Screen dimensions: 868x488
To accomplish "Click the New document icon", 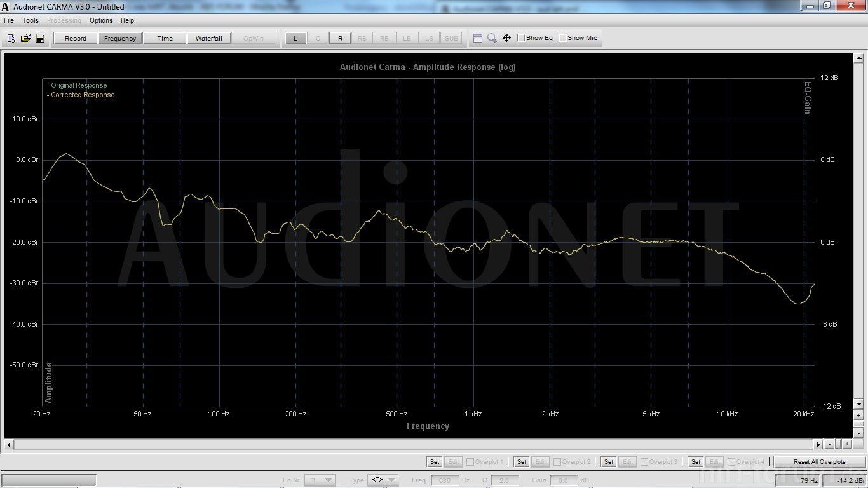I will (11, 38).
